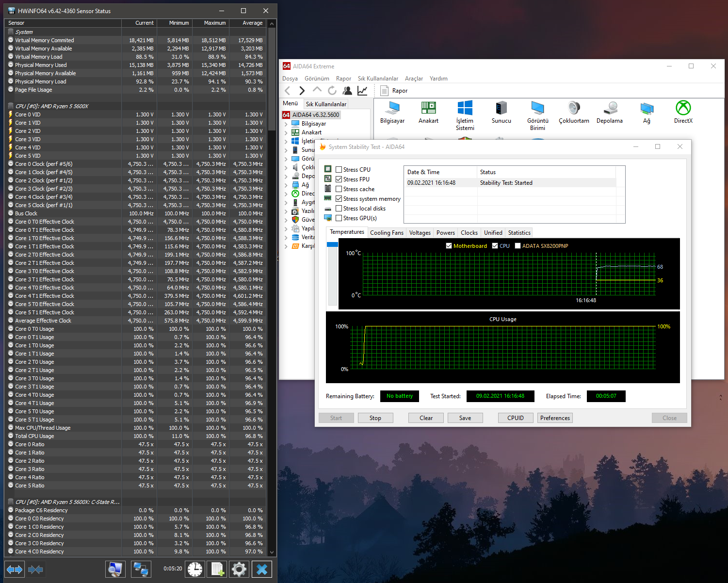
Task: Open Bilgisayar icon in AIDA64 main pane
Action: click(x=392, y=113)
